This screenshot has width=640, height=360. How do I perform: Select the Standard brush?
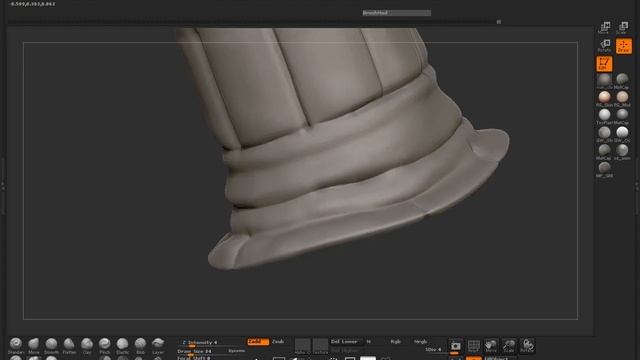click(x=16, y=346)
